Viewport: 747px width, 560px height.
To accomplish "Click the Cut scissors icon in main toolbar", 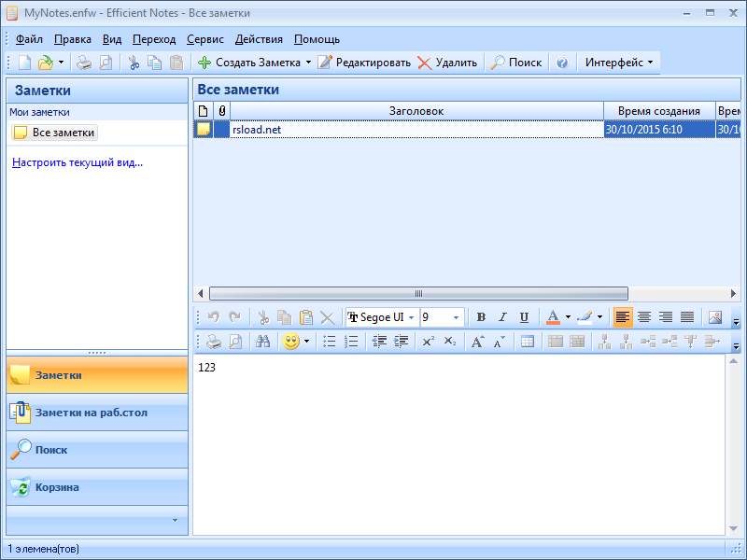I will click(134, 63).
